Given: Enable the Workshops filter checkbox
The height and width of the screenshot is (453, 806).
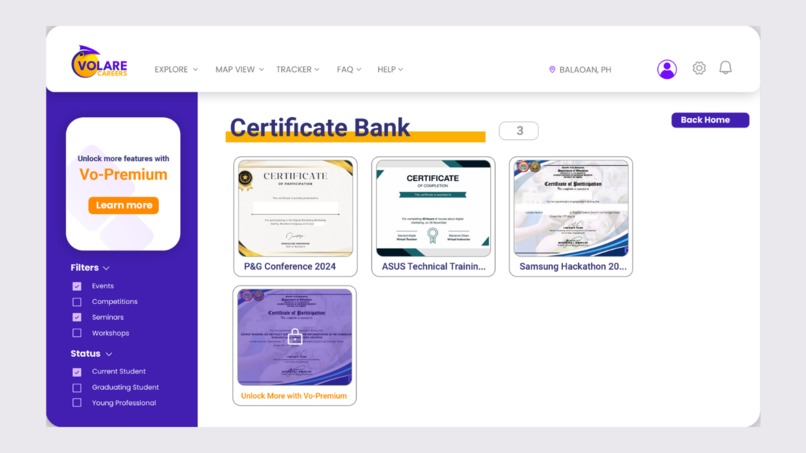Looking at the screenshot, I should tap(77, 333).
